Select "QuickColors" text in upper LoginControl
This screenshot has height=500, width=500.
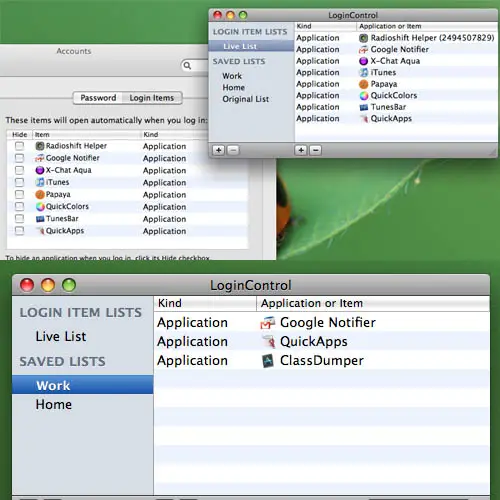[x=394, y=95]
